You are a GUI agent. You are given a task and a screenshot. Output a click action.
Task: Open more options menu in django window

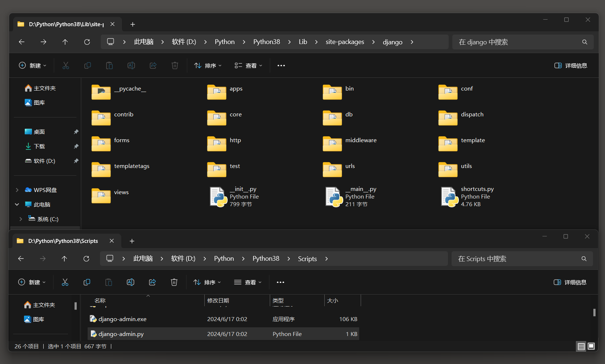[281, 65]
